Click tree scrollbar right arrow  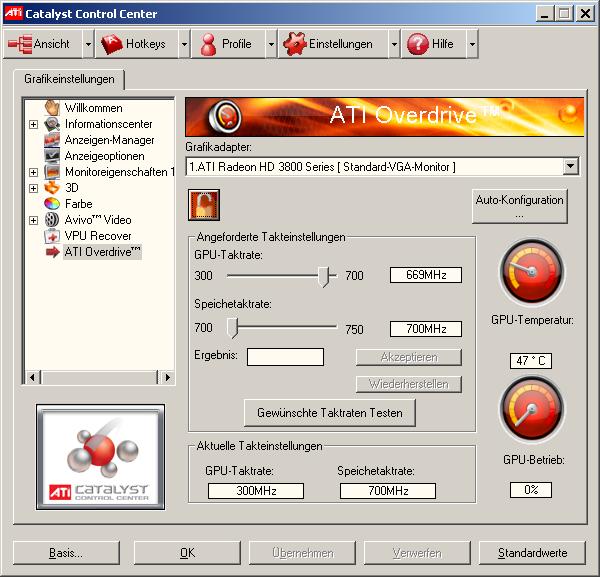pos(167,377)
